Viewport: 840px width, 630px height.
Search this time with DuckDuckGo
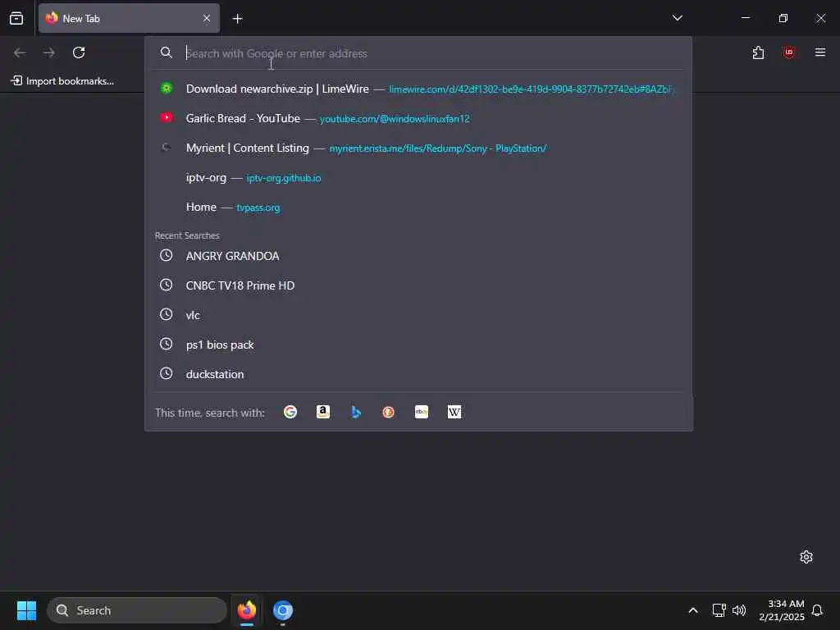coord(388,412)
